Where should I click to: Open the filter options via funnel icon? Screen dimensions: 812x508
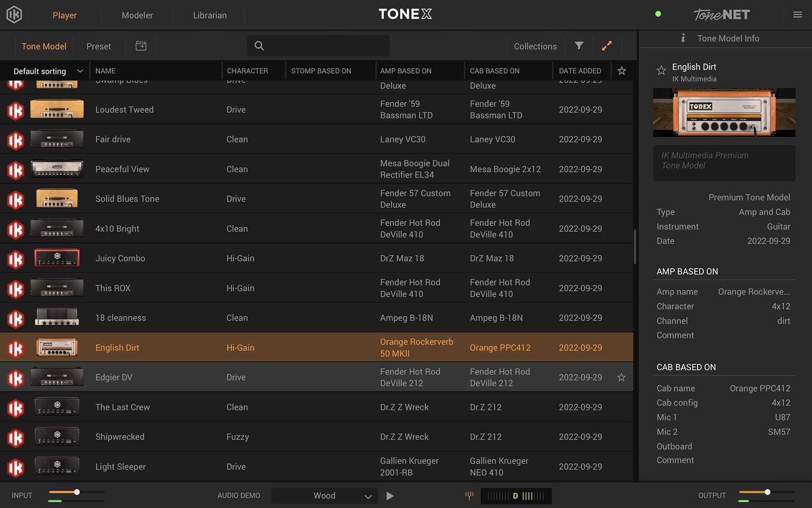point(578,46)
